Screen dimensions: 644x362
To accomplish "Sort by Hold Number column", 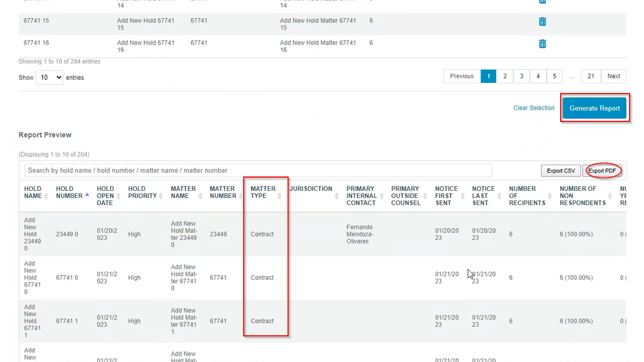I will pos(72,192).
